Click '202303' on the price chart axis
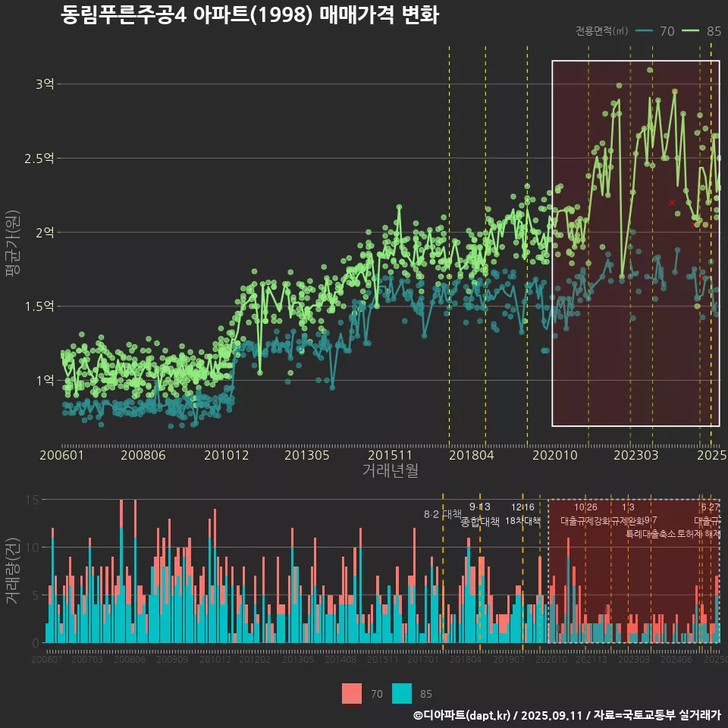This screenshot has width=728, height=728. [x=636, y=455]
